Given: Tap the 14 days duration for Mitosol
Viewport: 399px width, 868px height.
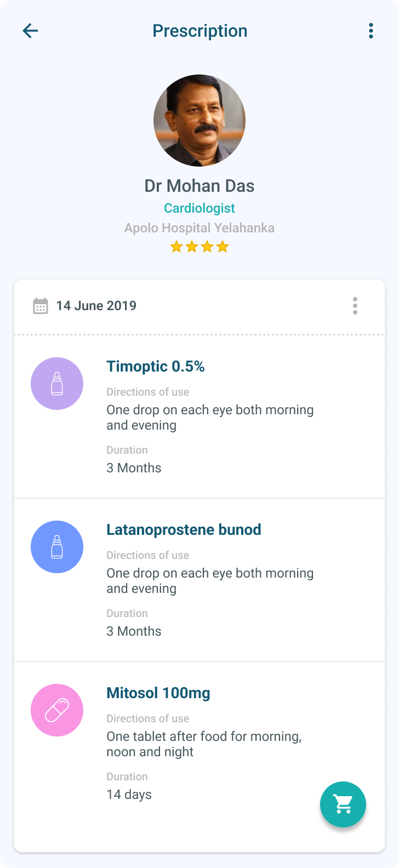Looking at the screenshot, I should click(x=129, y=795).
